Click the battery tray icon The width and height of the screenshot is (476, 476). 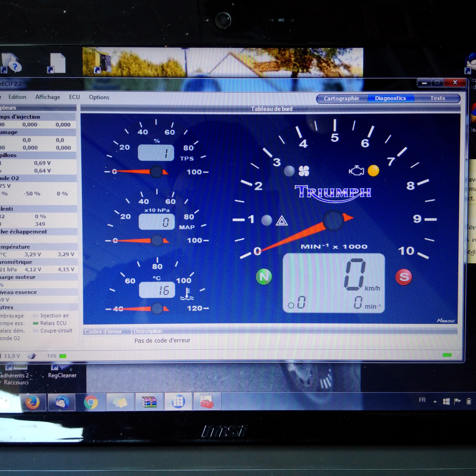pyautogui.click(x=469, y=401)
